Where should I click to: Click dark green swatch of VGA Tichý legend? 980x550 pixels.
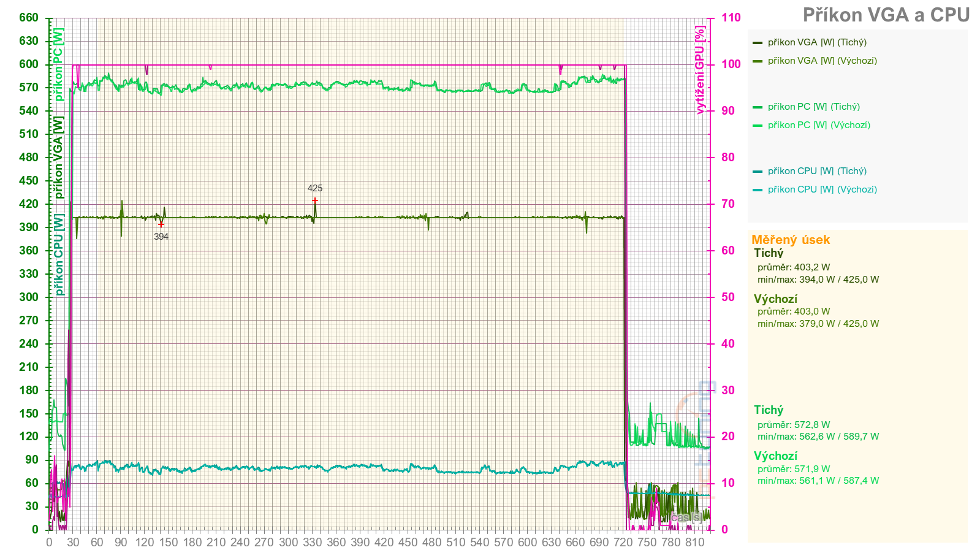coord(758,43)
